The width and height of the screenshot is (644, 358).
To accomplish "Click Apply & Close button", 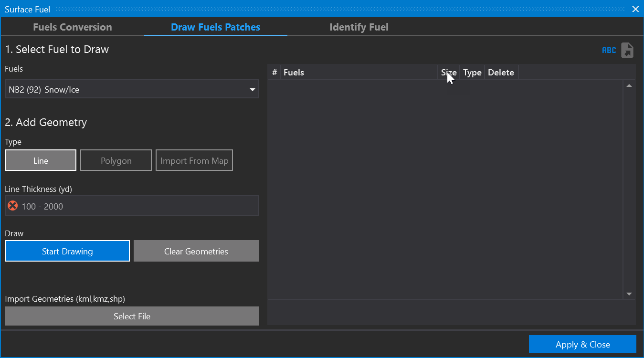I will 582,344.
